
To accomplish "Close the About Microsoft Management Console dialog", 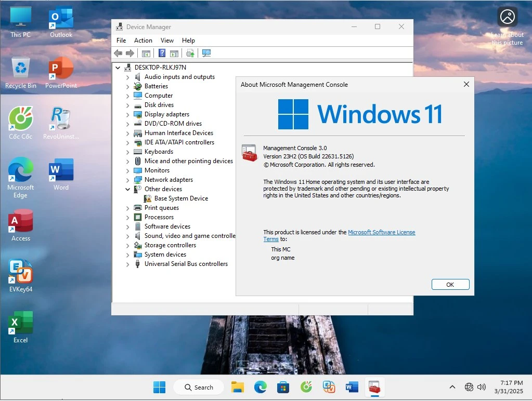I will click(466, 84).
